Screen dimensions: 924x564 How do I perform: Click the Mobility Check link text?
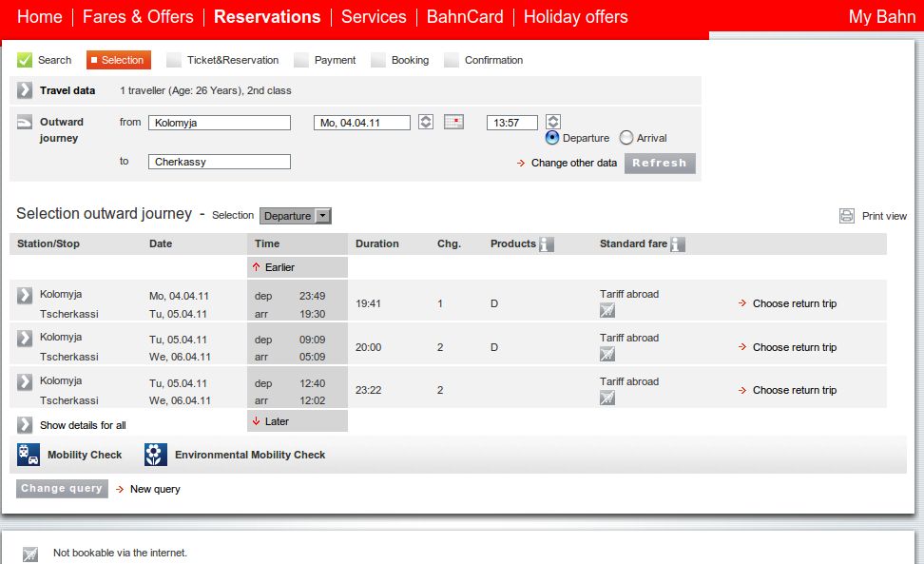click(85, 455)
